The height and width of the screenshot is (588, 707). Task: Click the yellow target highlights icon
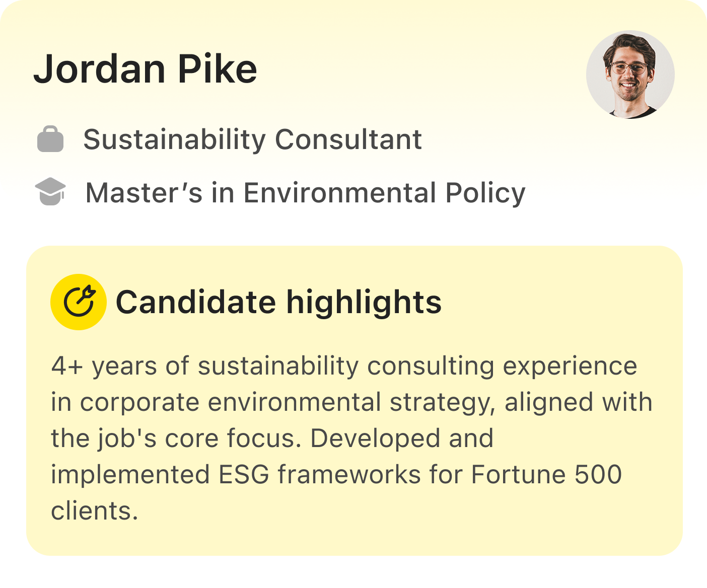click(x=79, y=302)
